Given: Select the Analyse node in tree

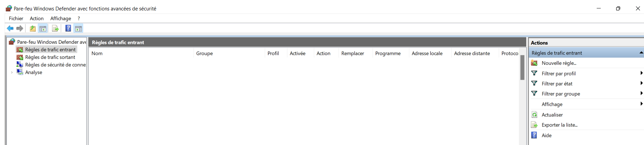Looking at the screenshot, I should (x=34, y=72).
